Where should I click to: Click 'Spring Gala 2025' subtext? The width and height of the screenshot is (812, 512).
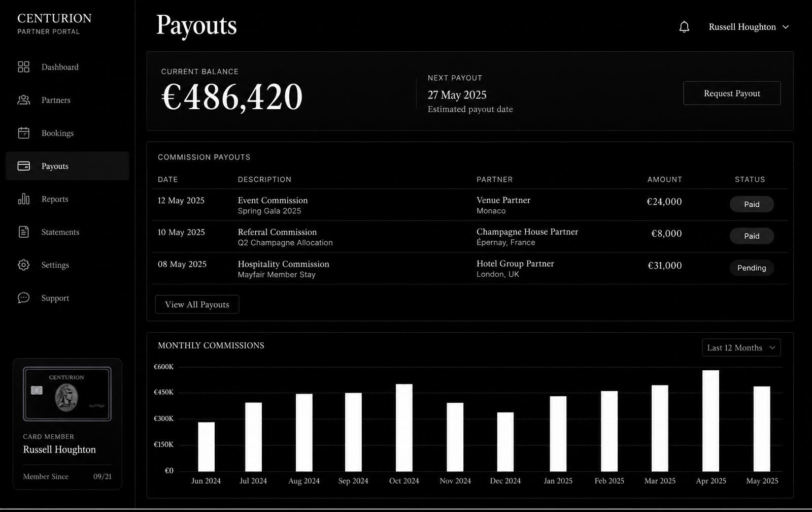click(269, 211)
